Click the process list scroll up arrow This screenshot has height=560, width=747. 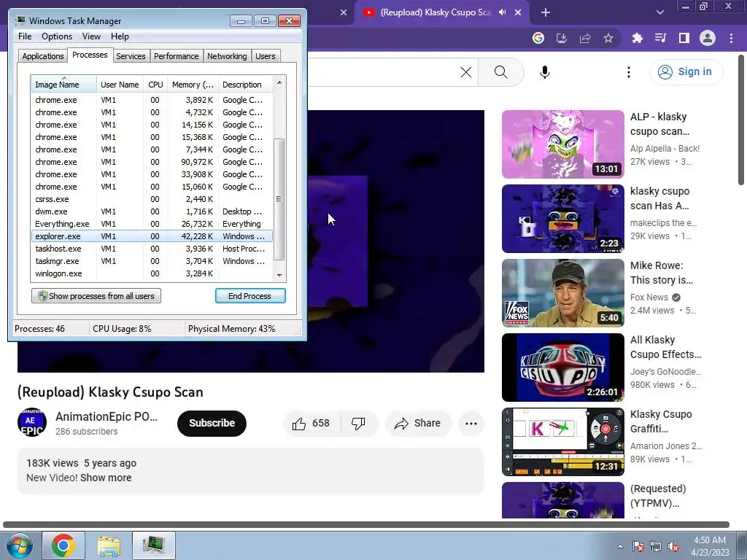tap(279, 82)
